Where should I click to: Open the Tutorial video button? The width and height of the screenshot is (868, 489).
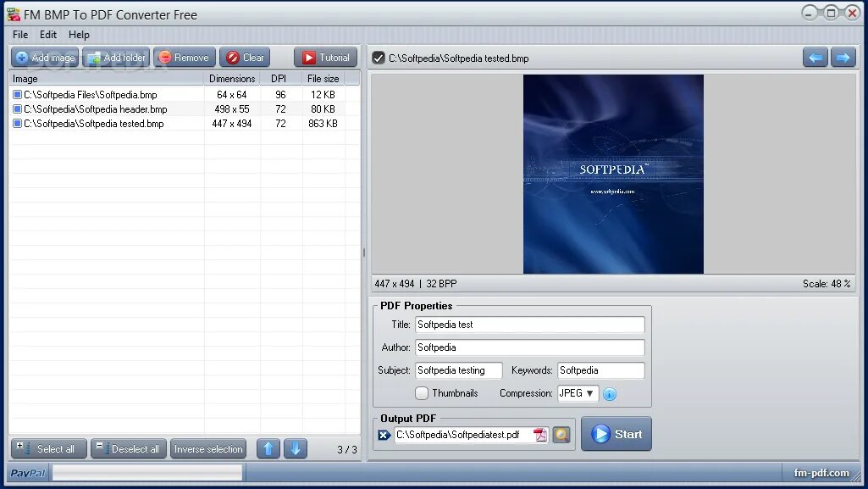325,58
